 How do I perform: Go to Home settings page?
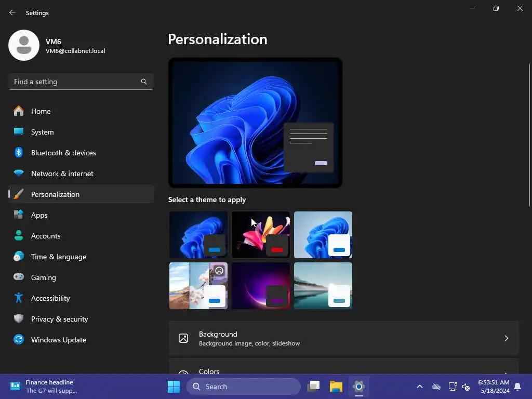pos(81,111)
